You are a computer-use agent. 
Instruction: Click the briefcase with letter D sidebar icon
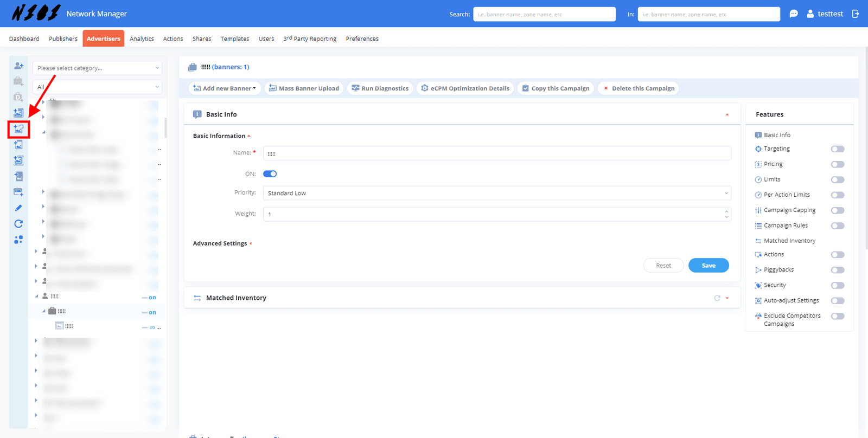coord(18,97)
